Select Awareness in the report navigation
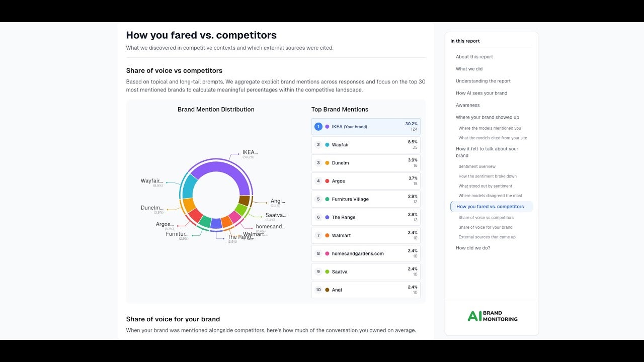 click(x=466, y=105)
